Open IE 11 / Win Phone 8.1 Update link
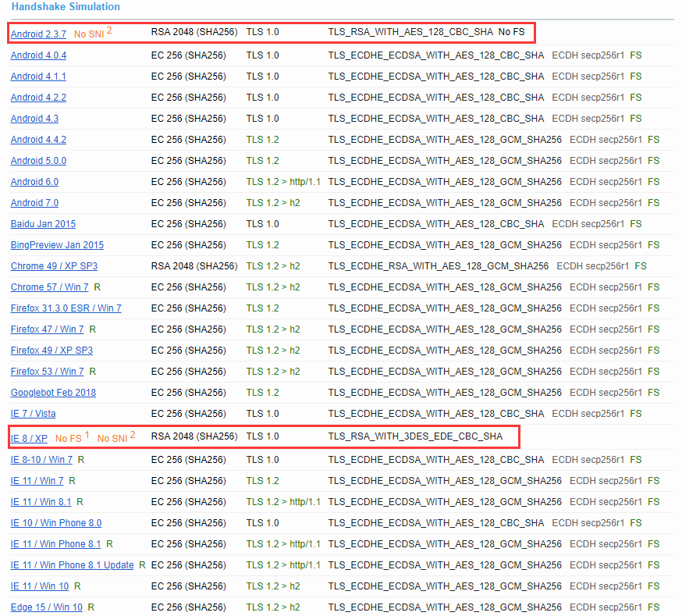Screen dimensions: 689x616 [x=73, y=565]
